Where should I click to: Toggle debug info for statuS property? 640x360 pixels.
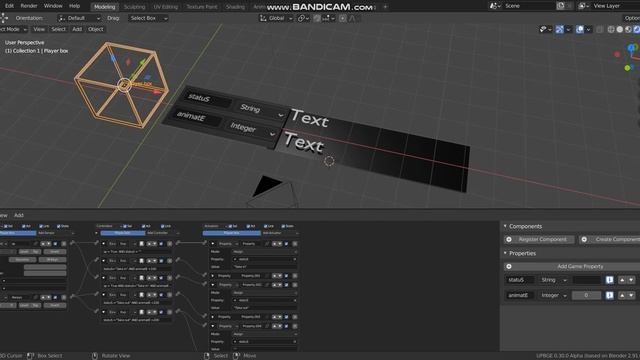pos(609,280)
